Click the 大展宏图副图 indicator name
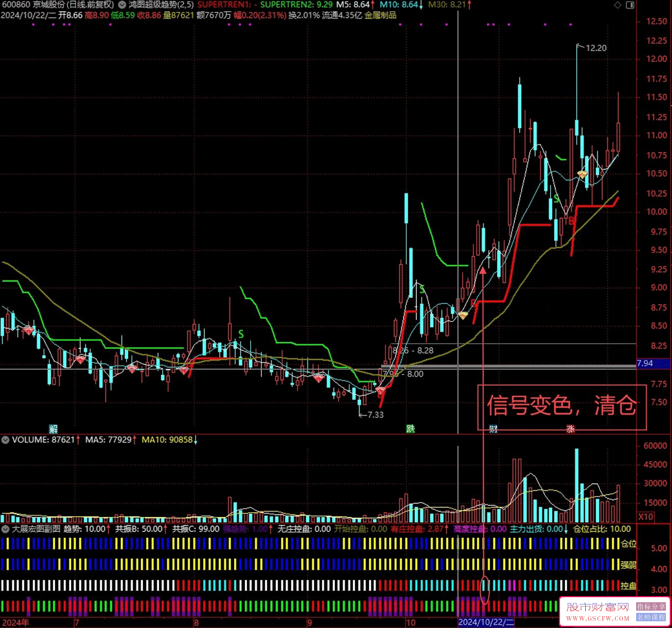The width and height of the screenshot is (672, 628). [36, 528]
